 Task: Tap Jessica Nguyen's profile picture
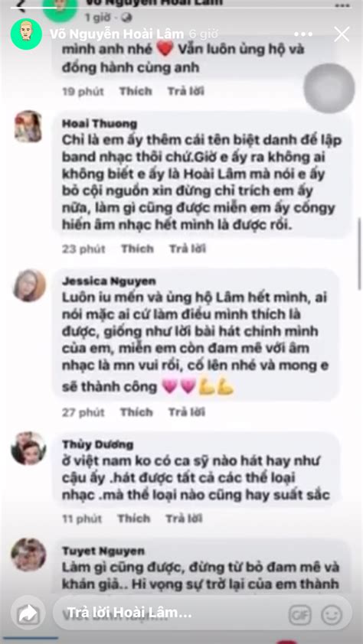29,286
